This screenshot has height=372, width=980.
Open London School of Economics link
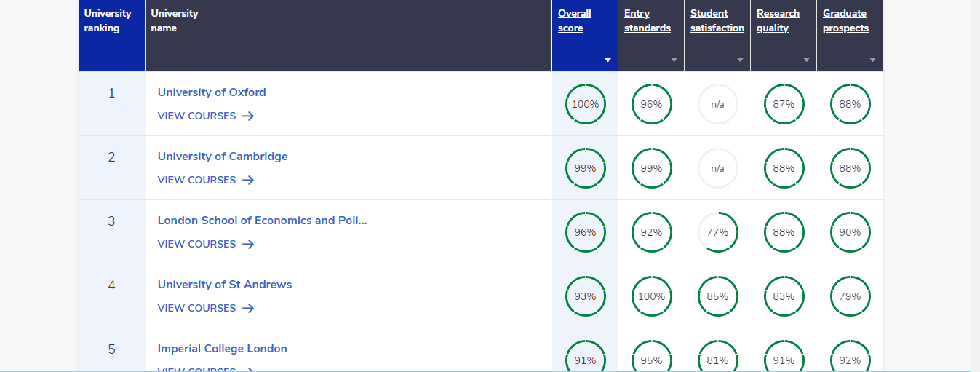coord(263,221)
